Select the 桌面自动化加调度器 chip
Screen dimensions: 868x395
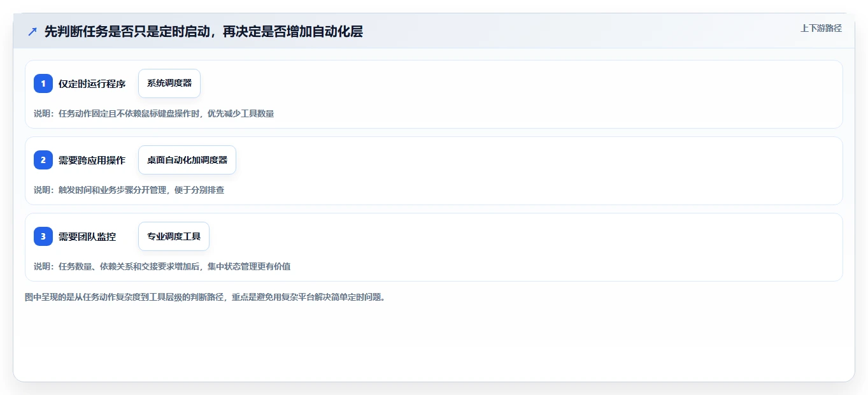(x=187, y=160)
